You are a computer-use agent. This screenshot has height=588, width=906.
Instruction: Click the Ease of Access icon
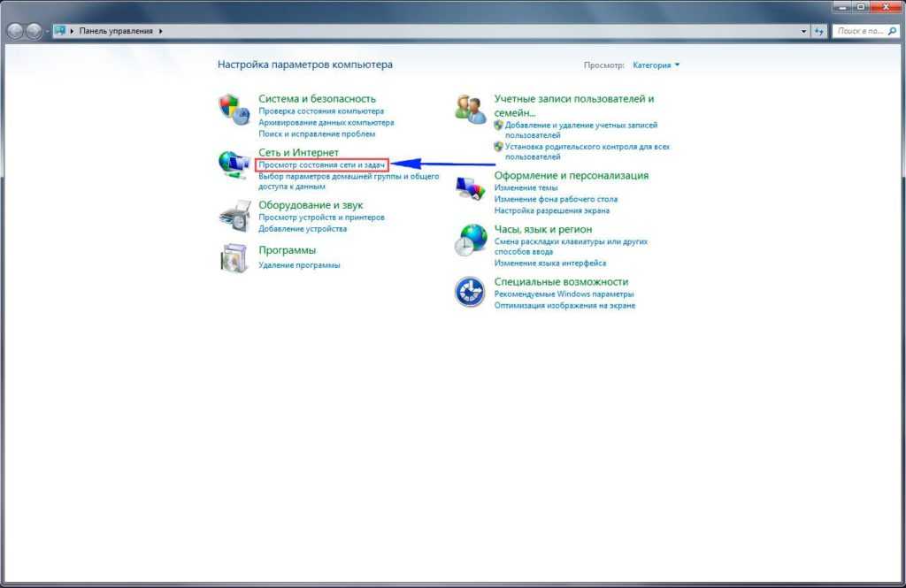[x=469, y=291]
